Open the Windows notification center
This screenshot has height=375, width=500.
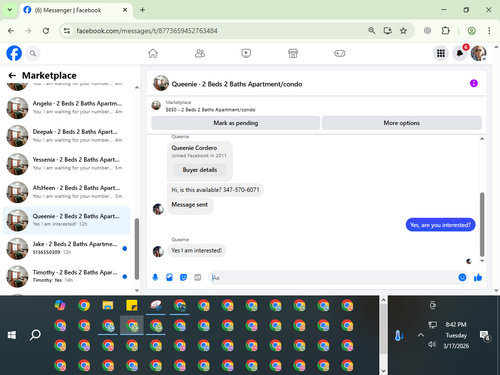484,335
